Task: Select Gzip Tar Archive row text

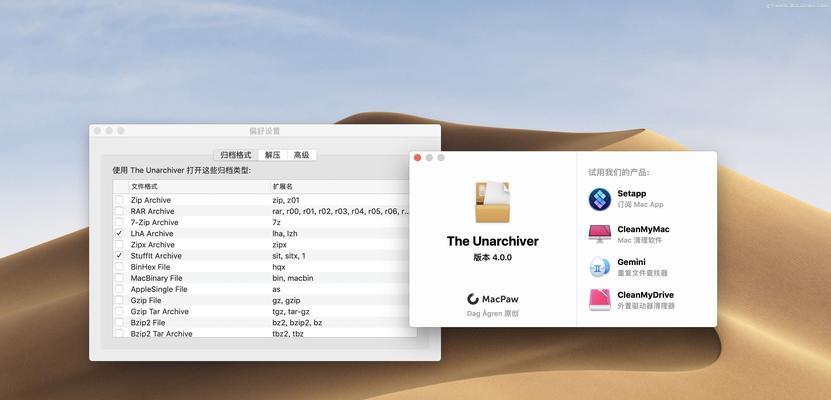Action: coord(160,312)
